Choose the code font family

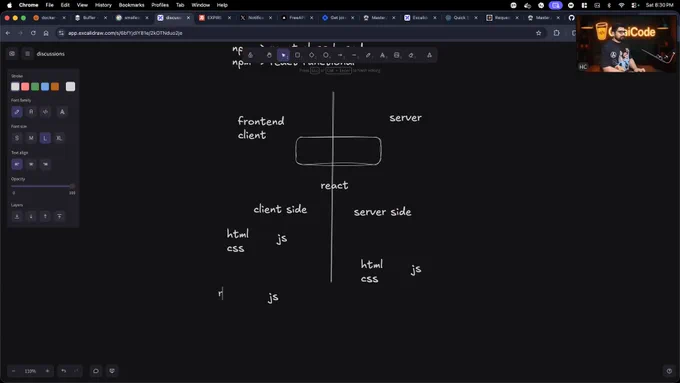click(x=45, y=112)
